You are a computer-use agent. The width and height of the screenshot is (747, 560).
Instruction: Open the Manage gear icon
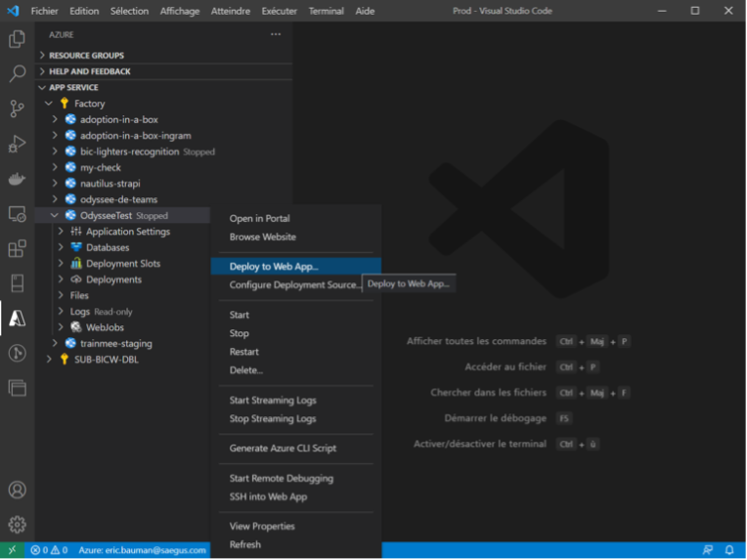(17, 524)
